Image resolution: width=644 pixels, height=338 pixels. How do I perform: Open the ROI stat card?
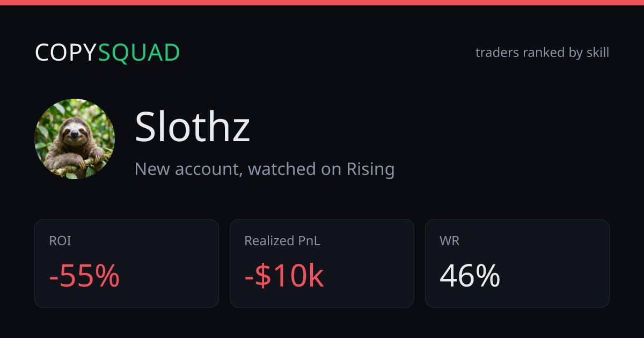[x=127, y=263]
